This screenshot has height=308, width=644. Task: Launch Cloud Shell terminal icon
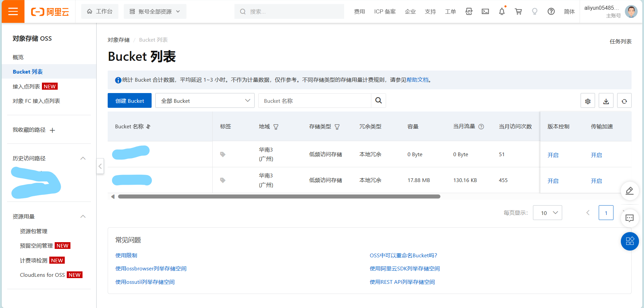(x=485, y=11)
